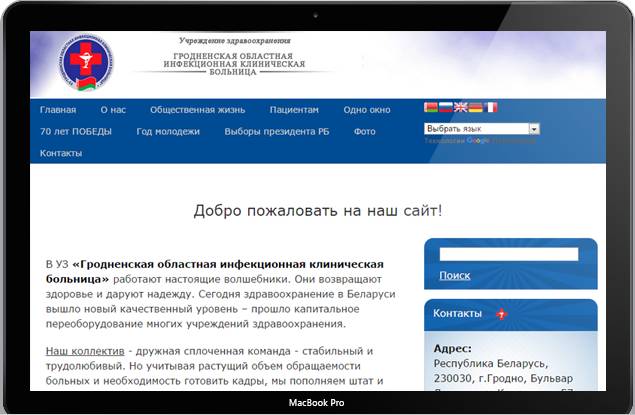
Task: Select the French flag language icon
Action: 490,107
